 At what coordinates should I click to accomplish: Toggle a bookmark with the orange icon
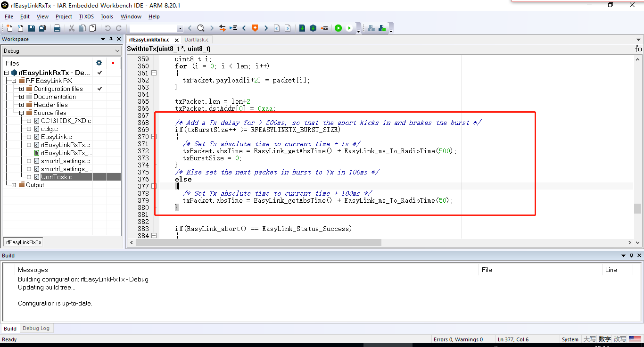[x=255, y=28]
